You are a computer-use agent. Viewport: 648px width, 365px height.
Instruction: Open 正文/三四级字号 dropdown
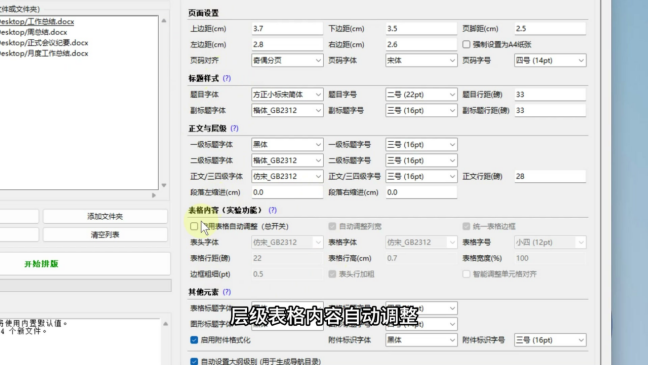click(421, 177)
